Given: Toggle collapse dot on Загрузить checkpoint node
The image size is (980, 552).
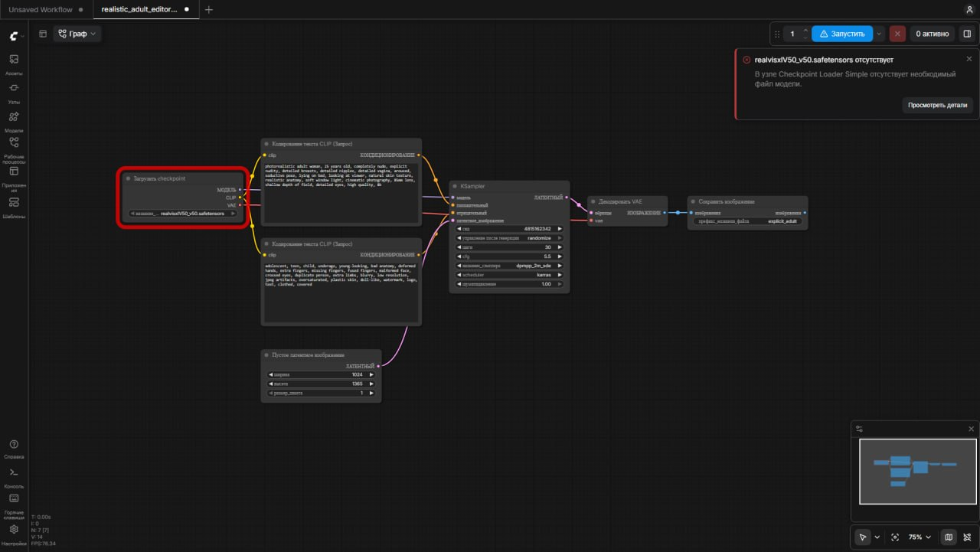Looking at the screenshot, I should pyautogui.click(x=128, y=178).
